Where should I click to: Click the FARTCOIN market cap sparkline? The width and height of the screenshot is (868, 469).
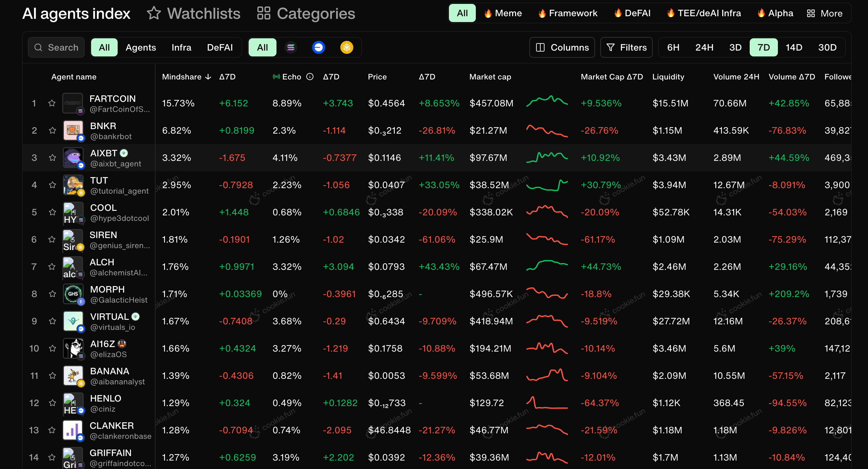(x=546, y=101)
